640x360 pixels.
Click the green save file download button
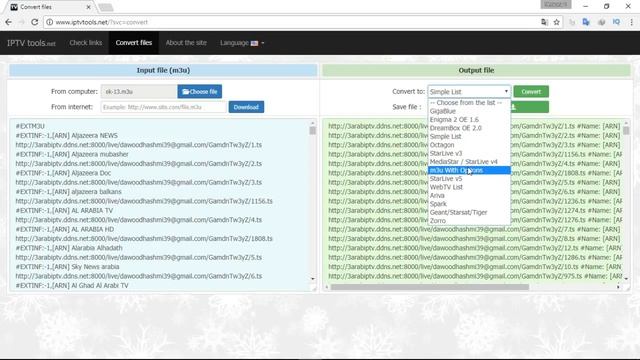[529, 107]
